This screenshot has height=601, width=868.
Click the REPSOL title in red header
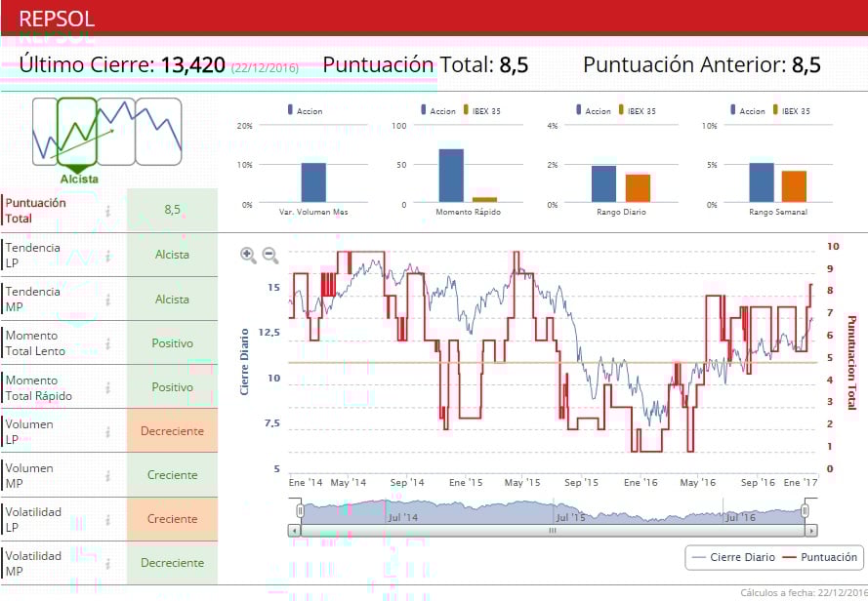57,19
